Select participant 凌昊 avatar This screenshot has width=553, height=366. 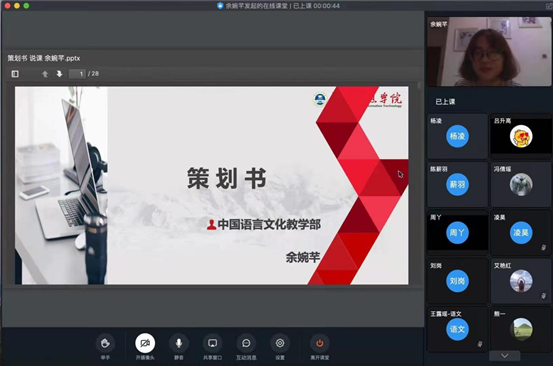coord(521,233)
